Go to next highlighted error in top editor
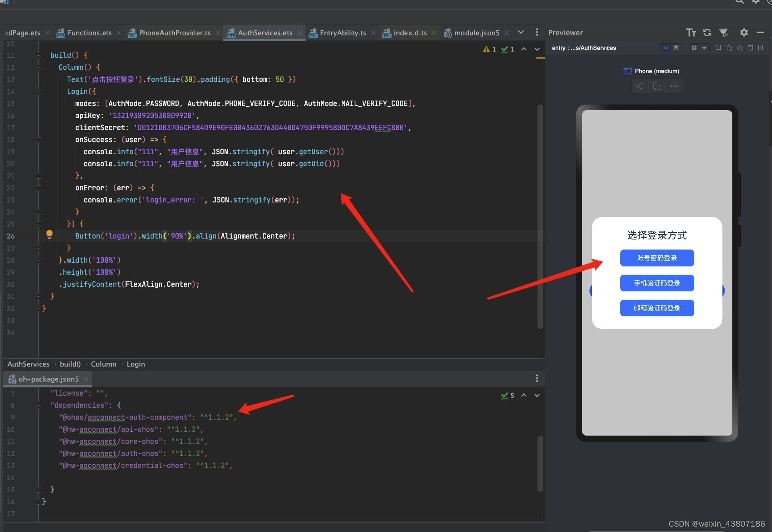Image resolution: width=772 pixels, height=532 pixels. tap(537, 49)
